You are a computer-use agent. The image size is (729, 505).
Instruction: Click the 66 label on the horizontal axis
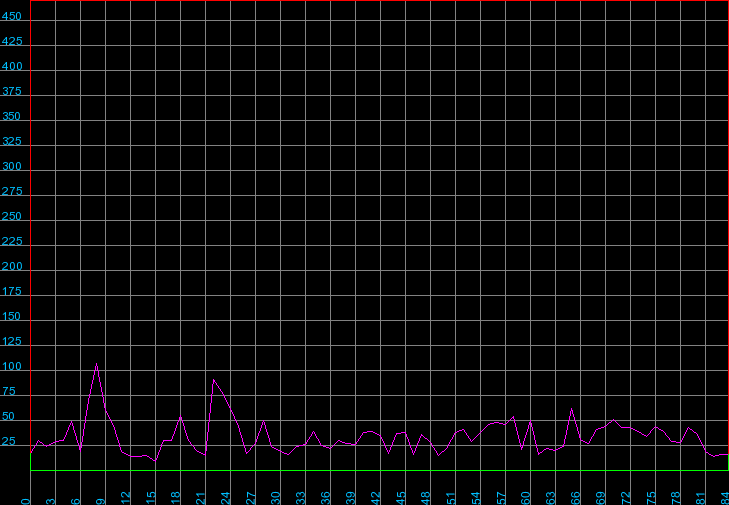[576, 498]
